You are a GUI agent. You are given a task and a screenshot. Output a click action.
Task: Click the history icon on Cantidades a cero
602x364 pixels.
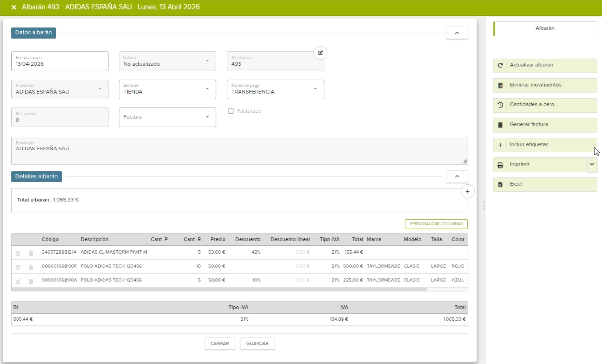(x=500, y=105)
